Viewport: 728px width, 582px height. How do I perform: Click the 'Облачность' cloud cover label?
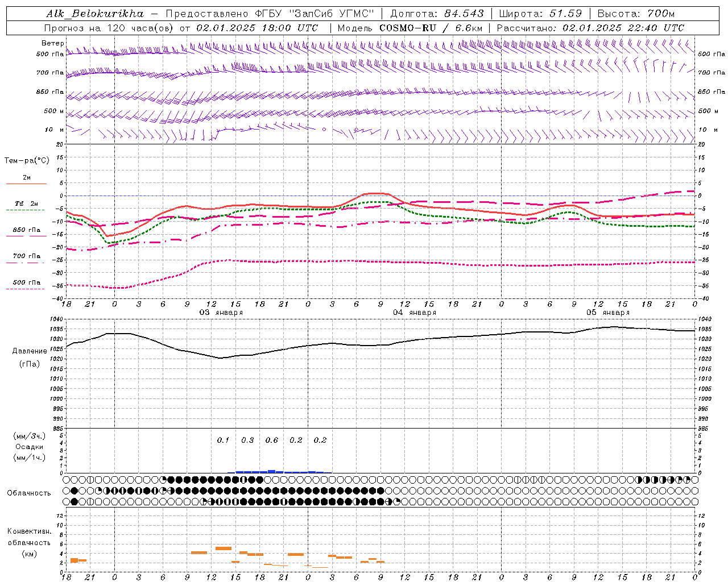(29, 493)
